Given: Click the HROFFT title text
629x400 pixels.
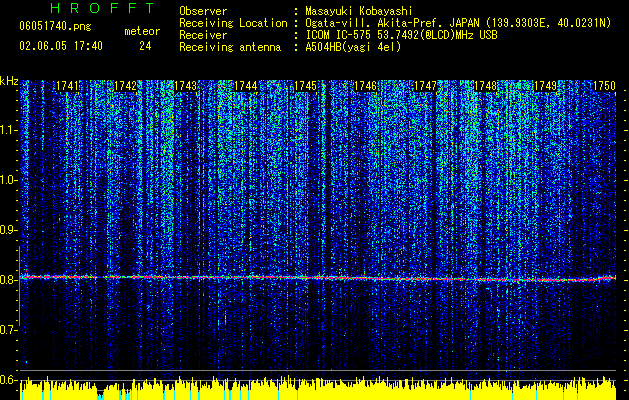Looking at the screenshot, I should click(x=102, y=8).
